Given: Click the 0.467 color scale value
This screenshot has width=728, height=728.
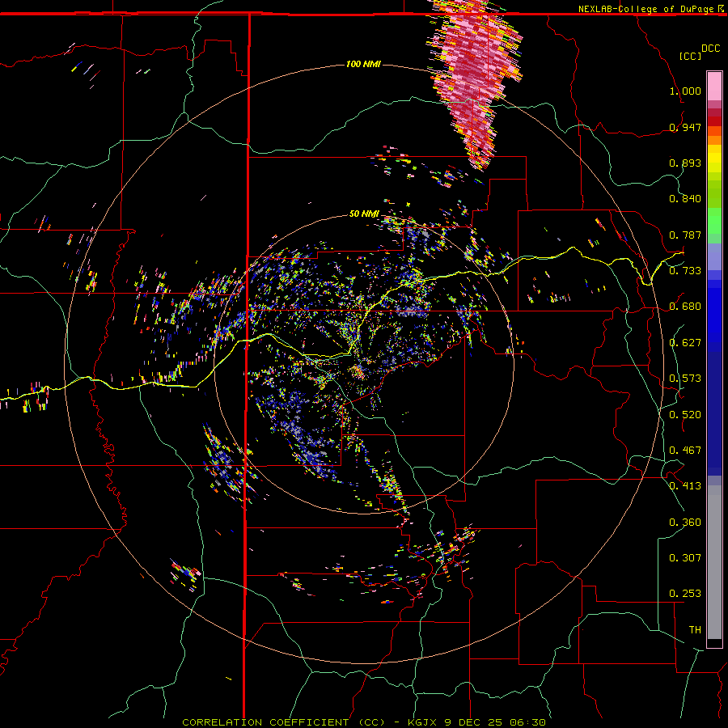Looking at the screenshot, I should coord(685,451).
